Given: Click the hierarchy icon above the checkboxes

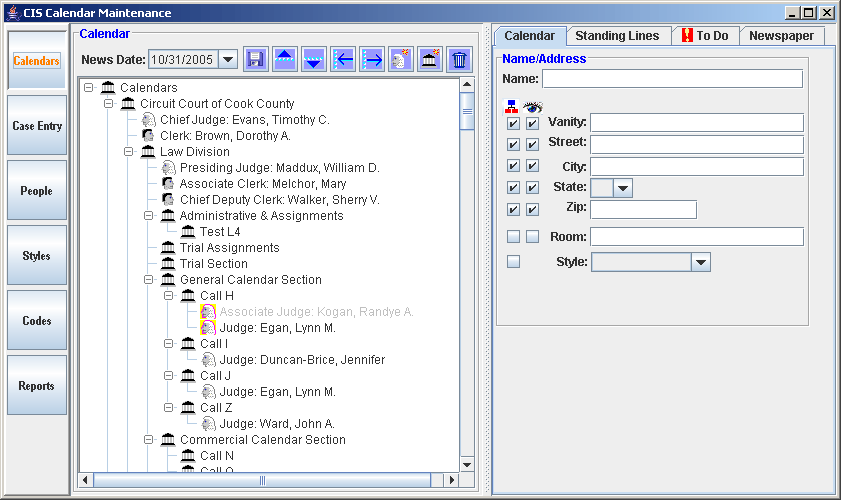Looking at the screenshot, I should [512, 107].
